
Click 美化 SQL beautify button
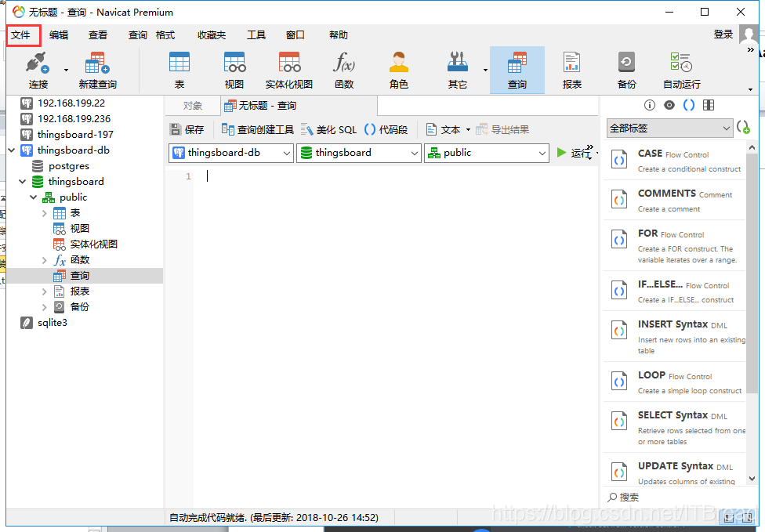coord(329,129)
